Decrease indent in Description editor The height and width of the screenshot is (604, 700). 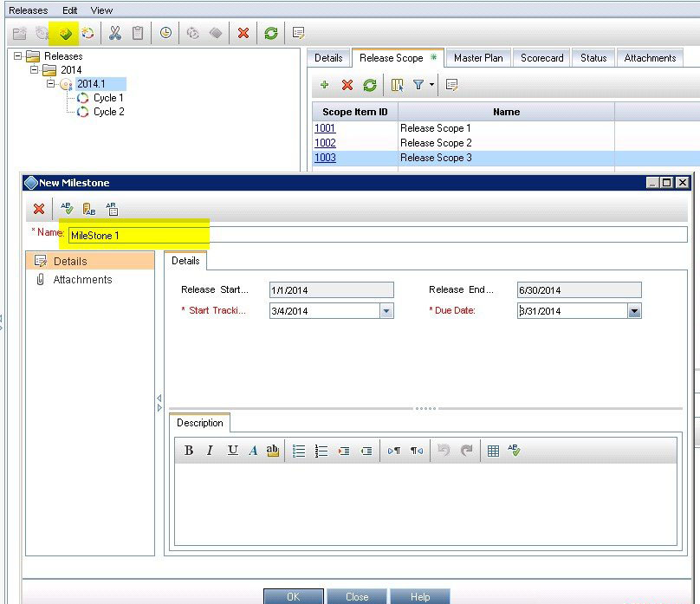tap(366, 451)
